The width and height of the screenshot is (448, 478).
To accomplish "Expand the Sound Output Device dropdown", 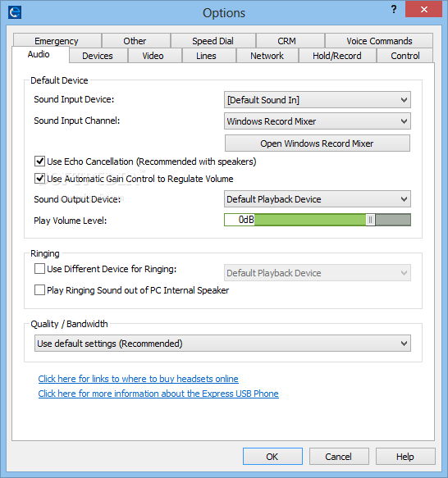I will pos(318,199).
